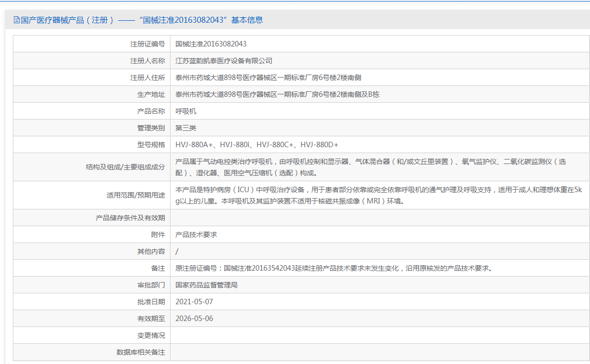Image resolution: width=590 pixels, height=364 pixels.
Task: Select the 注册人住所 address ending in 2楼南侧
Action: tap(268, 78)
